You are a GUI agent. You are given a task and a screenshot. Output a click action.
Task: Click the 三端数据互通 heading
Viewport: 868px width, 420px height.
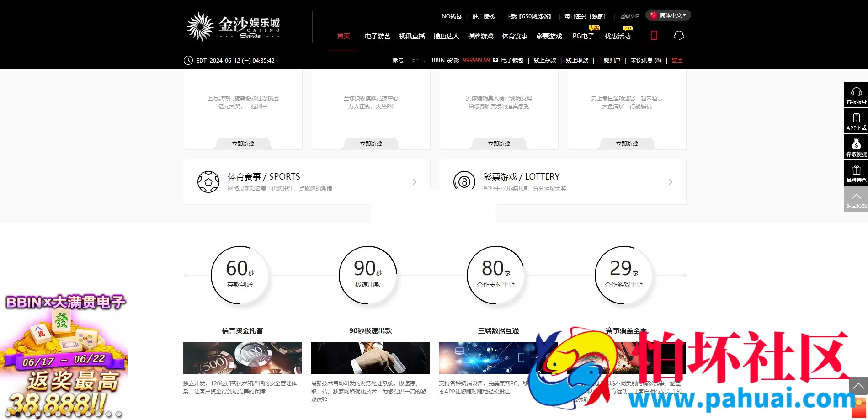click(x=498, y=330)
